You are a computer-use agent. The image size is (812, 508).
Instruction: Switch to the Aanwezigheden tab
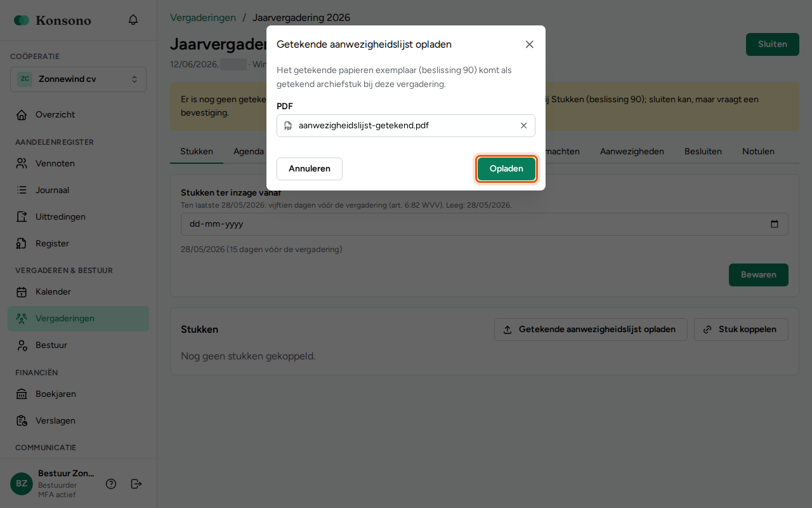click(632, 152)
